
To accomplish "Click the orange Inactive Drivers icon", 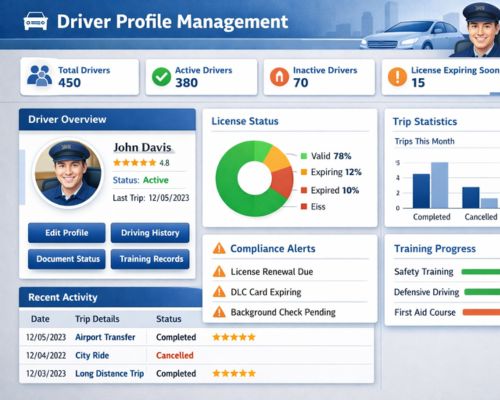I will (x=279, y=77).
